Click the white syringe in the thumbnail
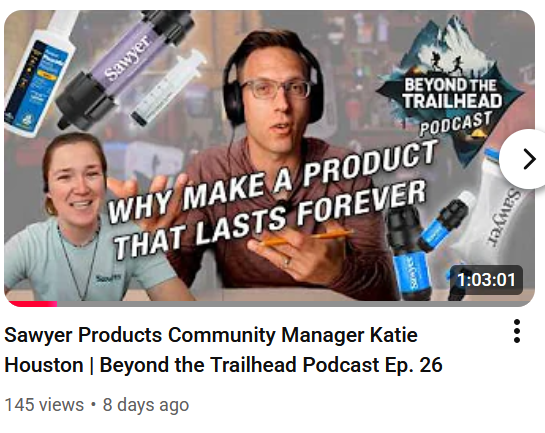 tap(168, 87)
